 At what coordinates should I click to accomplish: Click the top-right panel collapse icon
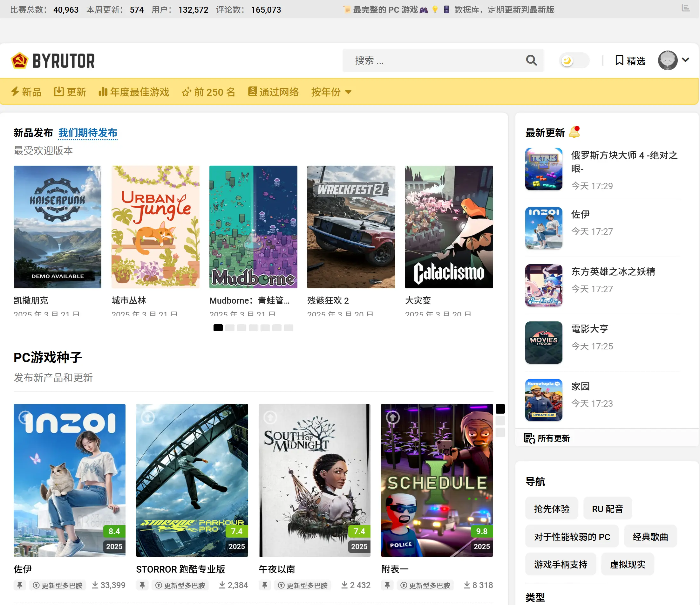(685, 8)
